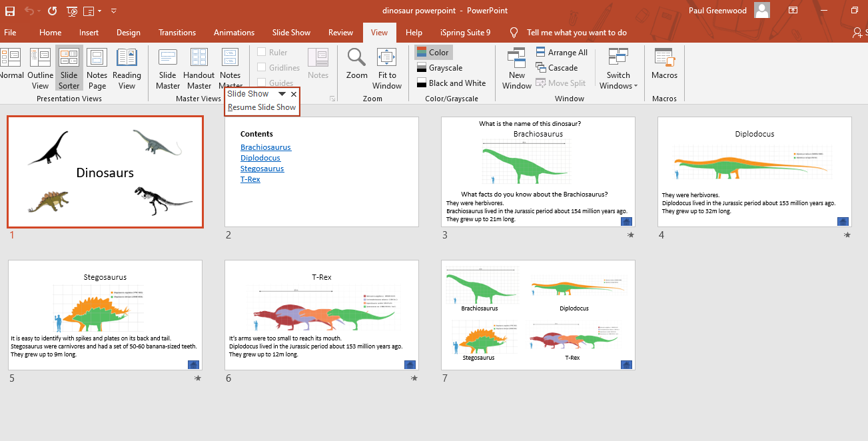Select the T-Rex slide thumbnail

(322, 314)
